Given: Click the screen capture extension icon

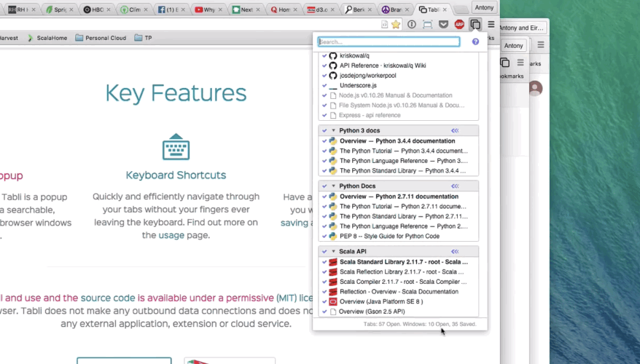Looking at the screenshot, I should pos(427,25).
